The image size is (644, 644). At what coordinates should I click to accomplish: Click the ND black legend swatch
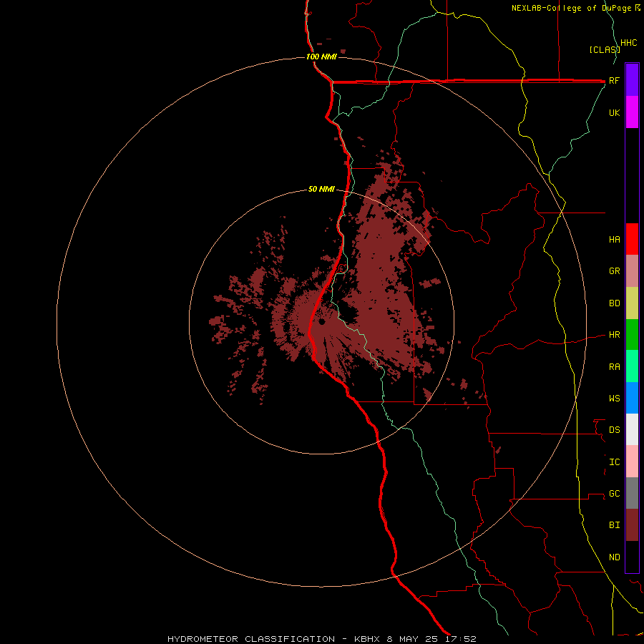tap(632, 557)
